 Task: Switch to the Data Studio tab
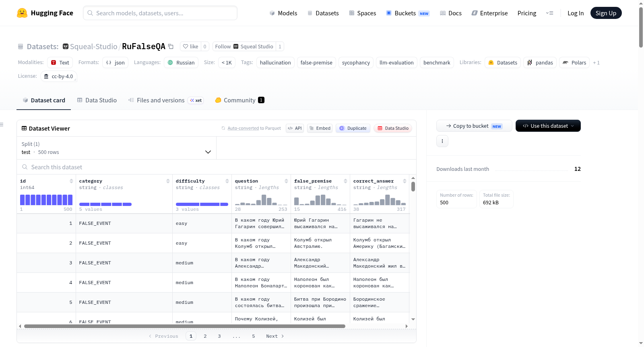tap(97, 100)
